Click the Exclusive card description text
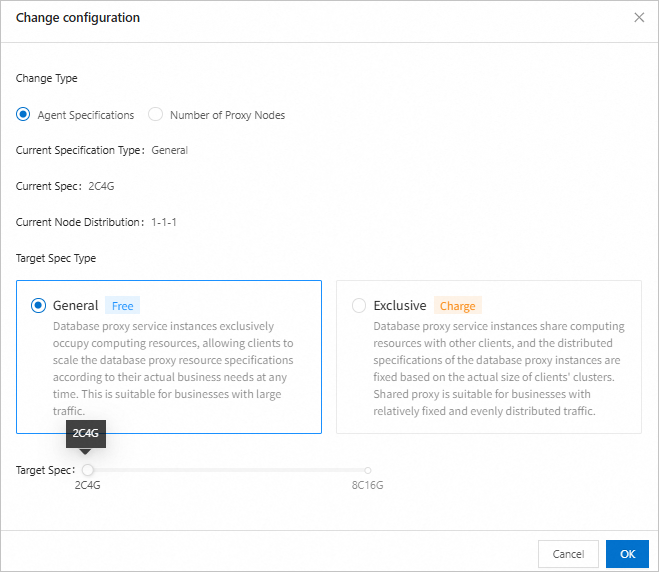659x572 pixels. (x=498, y=368)
